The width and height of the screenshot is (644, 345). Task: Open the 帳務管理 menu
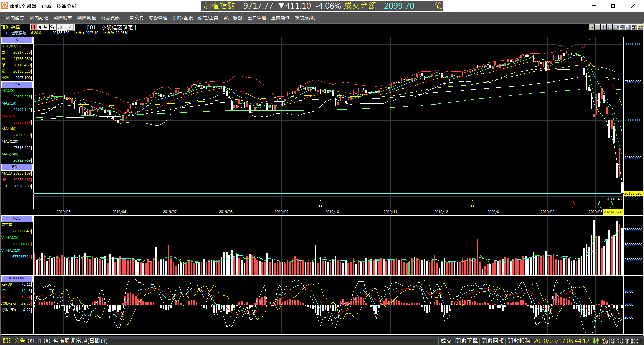pyautogui.click(x=158, y=18)
